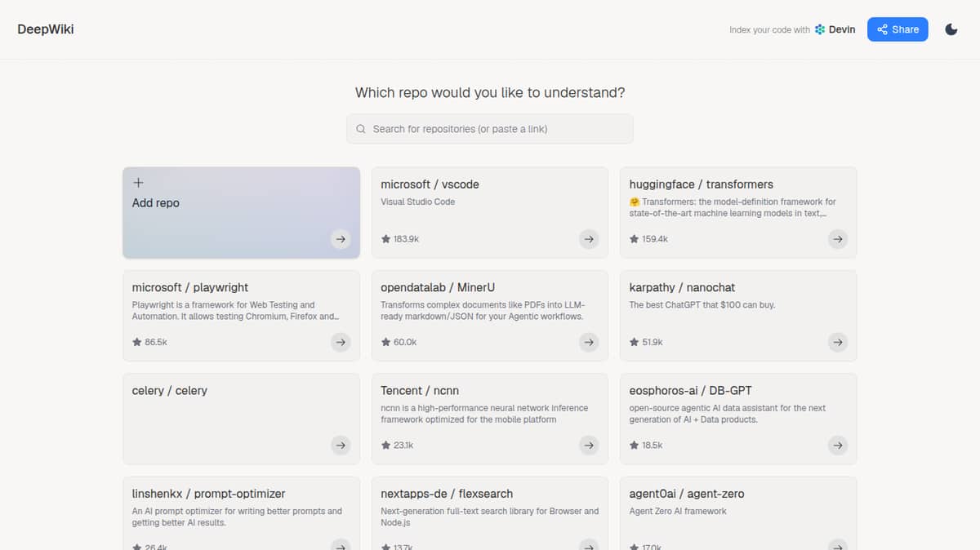Select the celery / celery title
980x550 pixels.
coord(170,391)
